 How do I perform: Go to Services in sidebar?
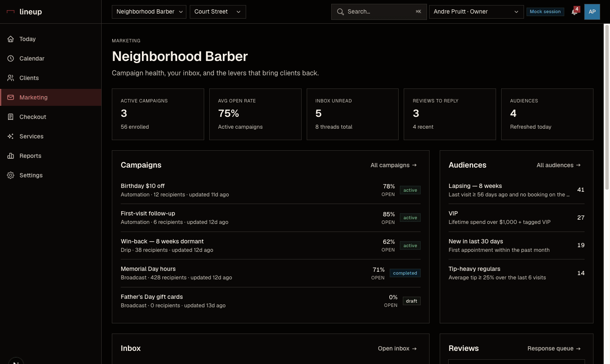51,136
